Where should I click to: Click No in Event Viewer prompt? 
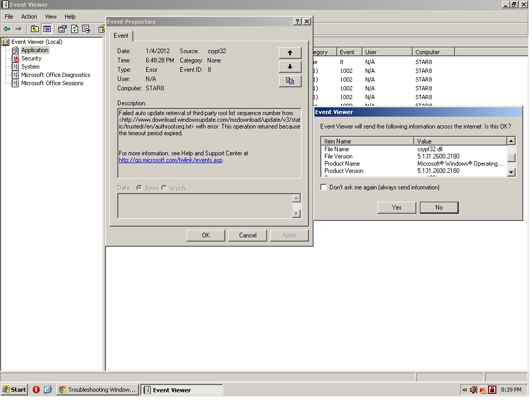click(439, 207)
